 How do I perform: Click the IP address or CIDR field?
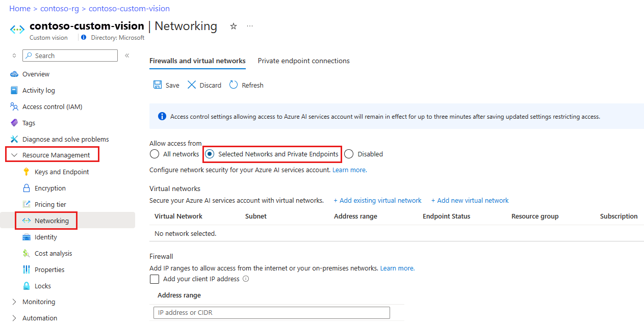(271, 312)
